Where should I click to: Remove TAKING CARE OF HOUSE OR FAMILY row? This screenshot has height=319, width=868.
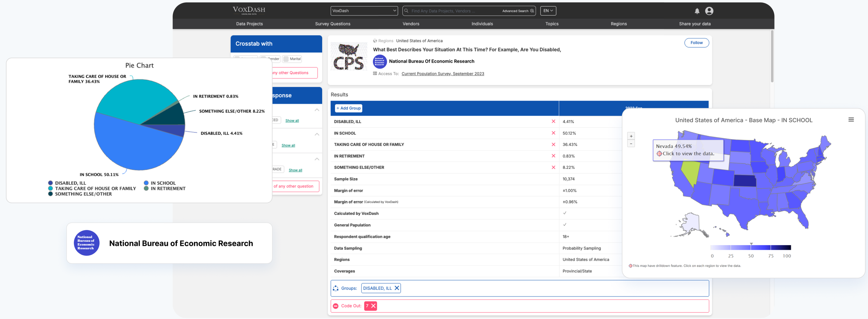pos(553,144)
